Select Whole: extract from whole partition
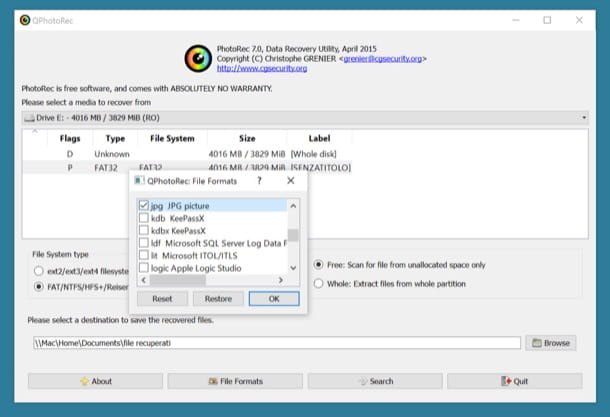This screenshot has height=417, width=610. pos(318,283)
